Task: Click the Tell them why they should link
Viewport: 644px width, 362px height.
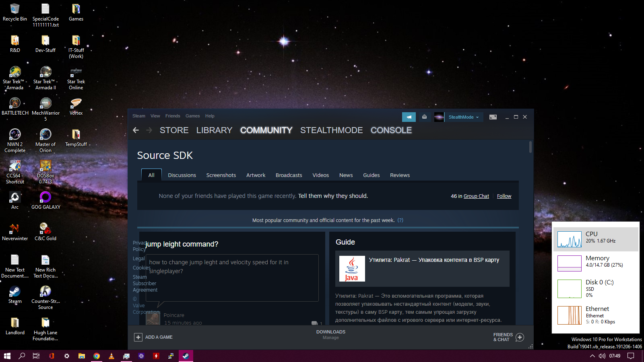Action: tap(333, 196)
